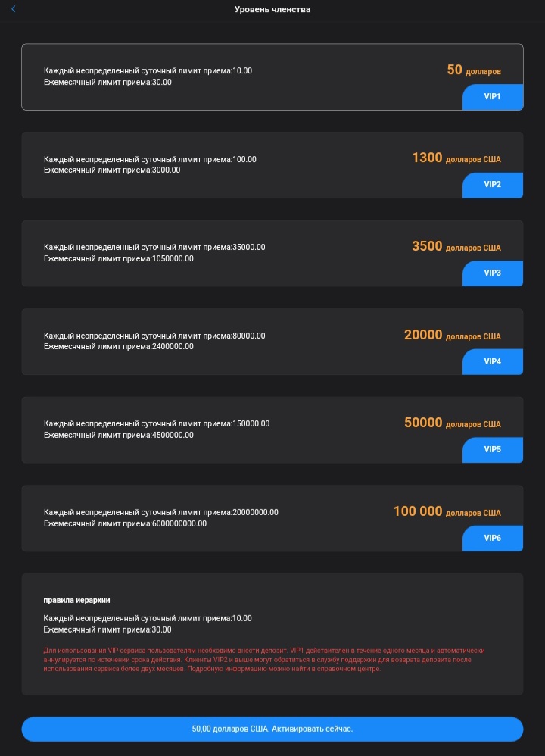Select the VIP2 badge
Image resolution: width=545 pixels, height=756 pixels.
[x=492, y=185]
